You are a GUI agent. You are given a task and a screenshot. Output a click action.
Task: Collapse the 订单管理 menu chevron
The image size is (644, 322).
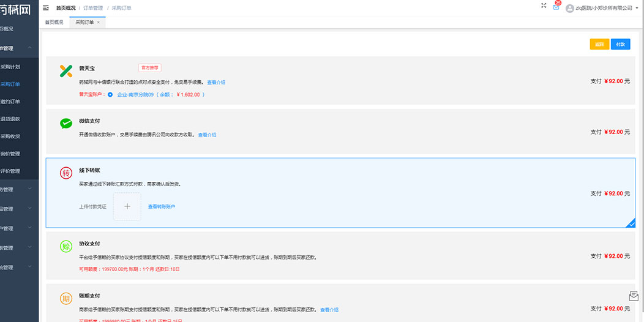(29, 48)
